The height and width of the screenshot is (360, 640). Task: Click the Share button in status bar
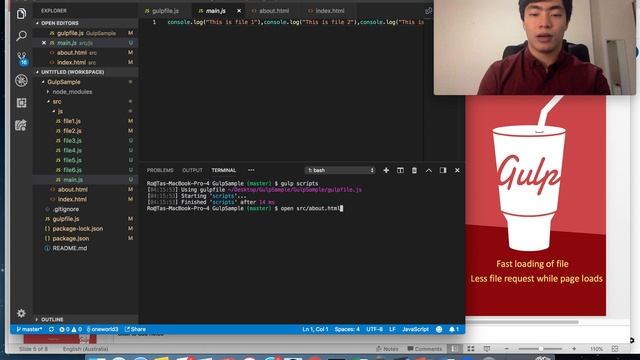[x=136, y=329]
